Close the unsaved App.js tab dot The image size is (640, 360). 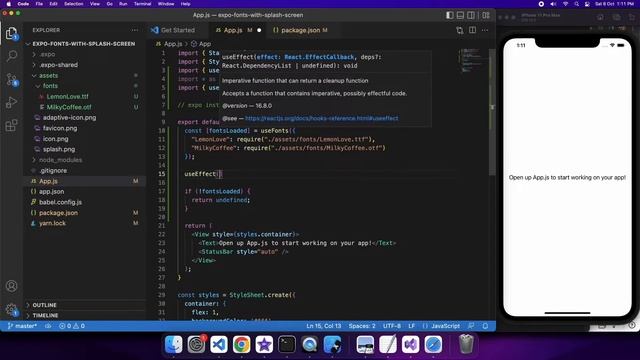click(259, 30)
